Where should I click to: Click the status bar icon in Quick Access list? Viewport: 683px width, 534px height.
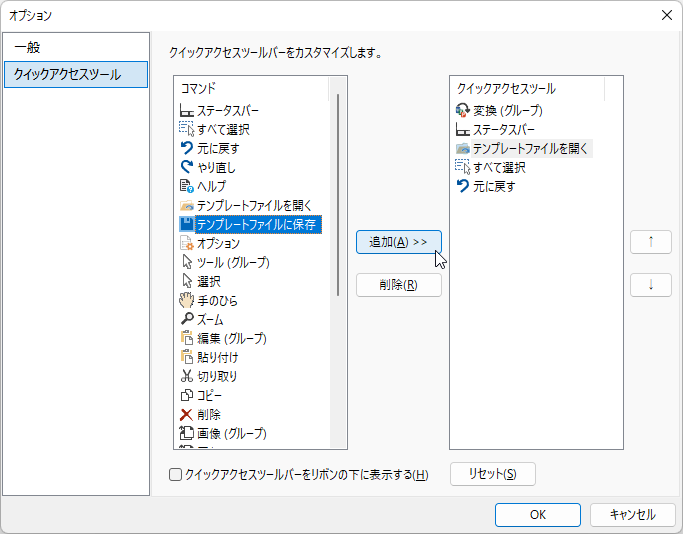tap(463, 129)
